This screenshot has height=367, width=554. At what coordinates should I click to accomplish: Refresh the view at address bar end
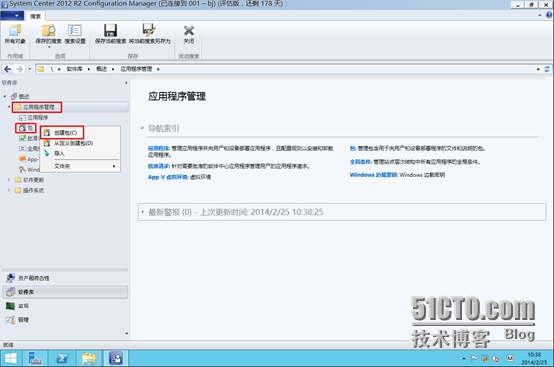[x=547, y=69]
